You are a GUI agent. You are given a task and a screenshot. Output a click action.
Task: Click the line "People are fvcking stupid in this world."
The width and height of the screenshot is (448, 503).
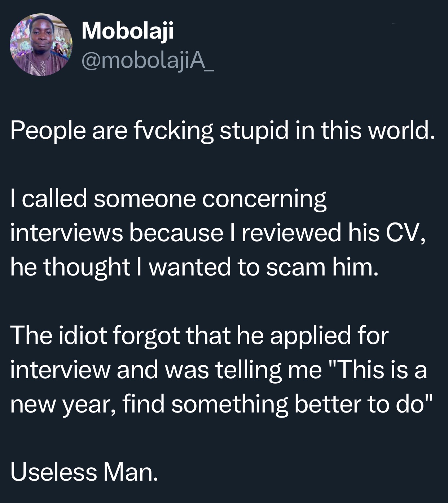(223, 130)
